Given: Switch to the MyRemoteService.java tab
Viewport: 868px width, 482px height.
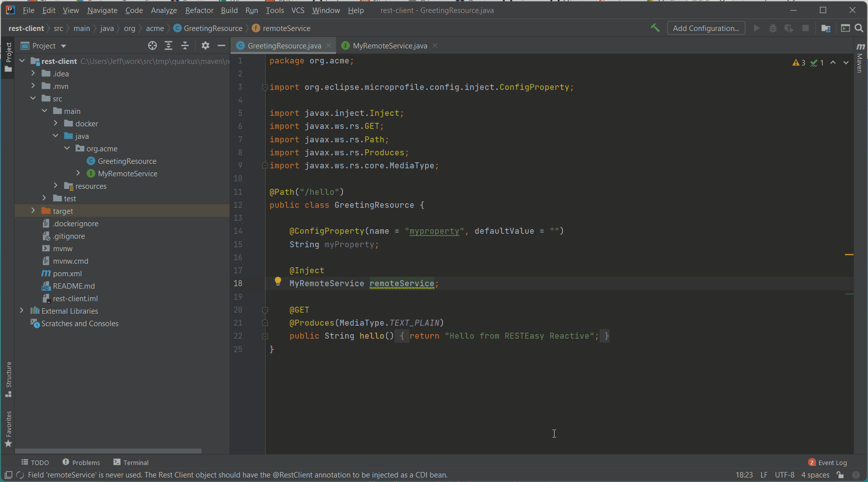Looking at the screenshot, I should point(389,45).
